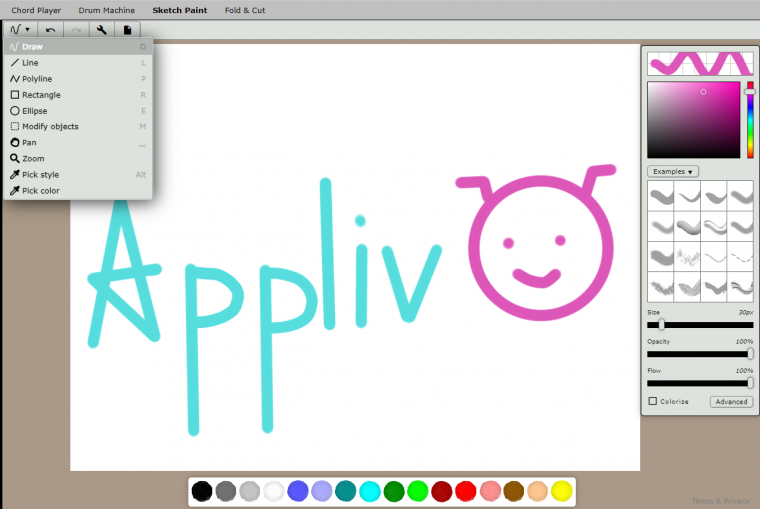
Task: Pick the bright green palette color
Action: pyautogui.click(x=418, y=491)
